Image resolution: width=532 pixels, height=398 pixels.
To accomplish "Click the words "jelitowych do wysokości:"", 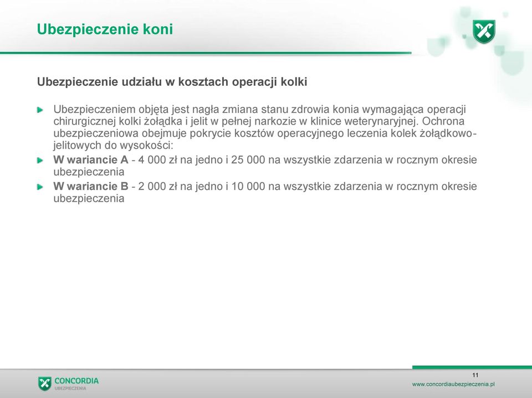I will click(x=113, y=146).
